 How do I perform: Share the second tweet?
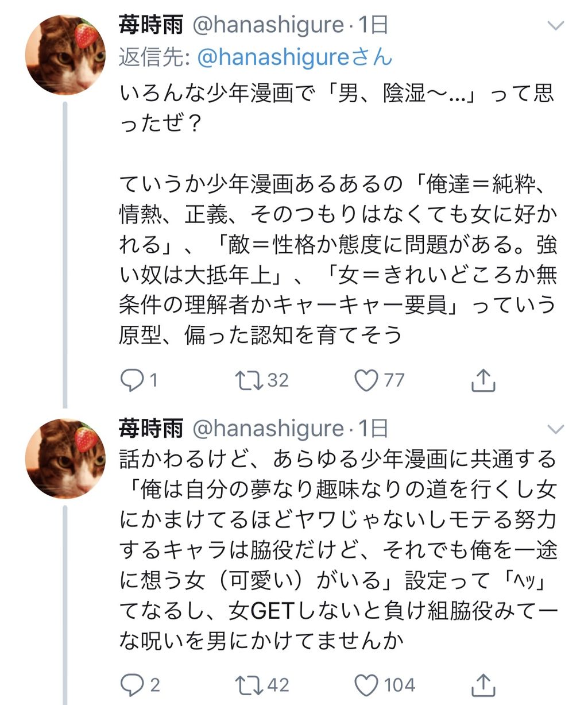pyautogui.click(x=483, y=684)
